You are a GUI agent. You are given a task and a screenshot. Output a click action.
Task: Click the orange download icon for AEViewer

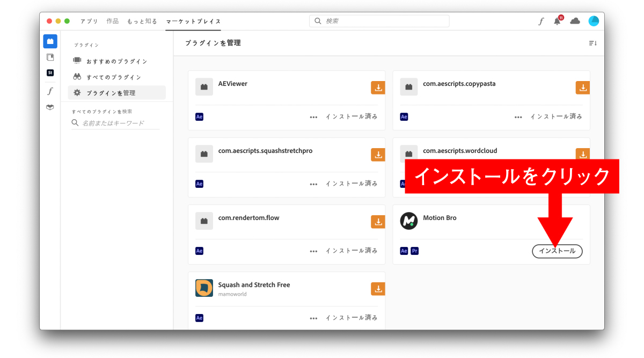coord(378,88)
